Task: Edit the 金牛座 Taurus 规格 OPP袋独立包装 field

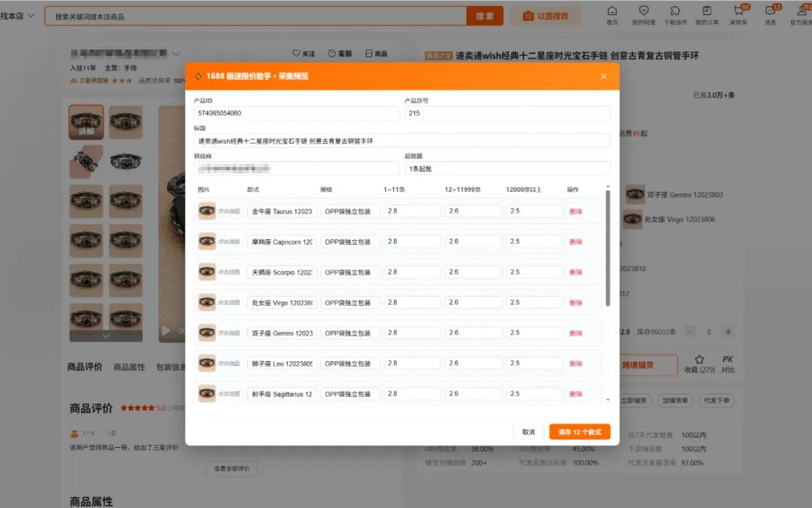Action: [350, 211]
